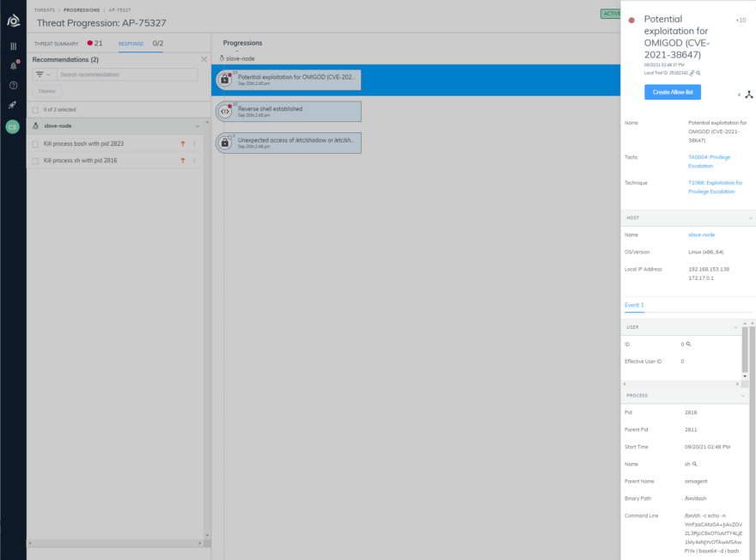Image resolution: width=756 pixels, height=560 pixels.
Task: Click the penguin icon beside slave-node under Progressions
Action: click(x=222, y=58)
